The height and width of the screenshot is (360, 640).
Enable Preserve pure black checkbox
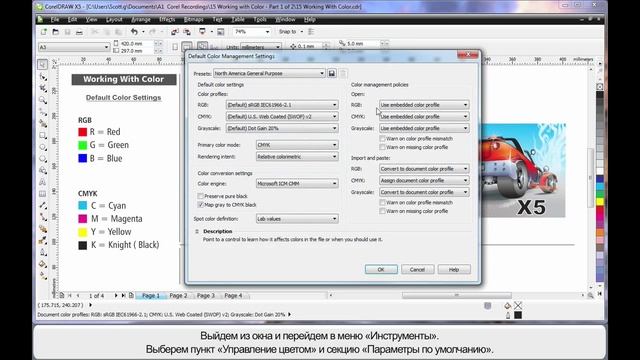(200, 196)
